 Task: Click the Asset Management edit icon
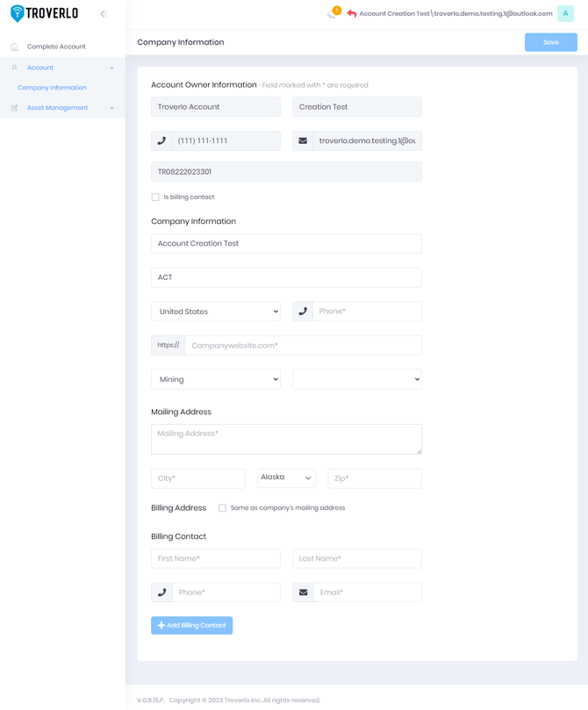[x=15, y=108]
